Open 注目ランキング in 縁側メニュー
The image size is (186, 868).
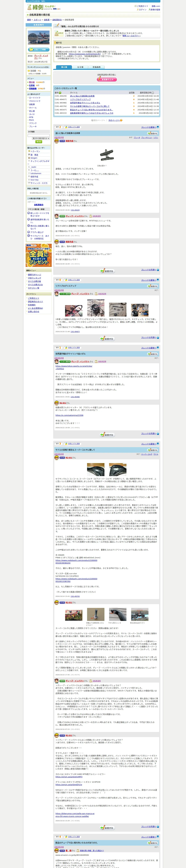(34, 278)
